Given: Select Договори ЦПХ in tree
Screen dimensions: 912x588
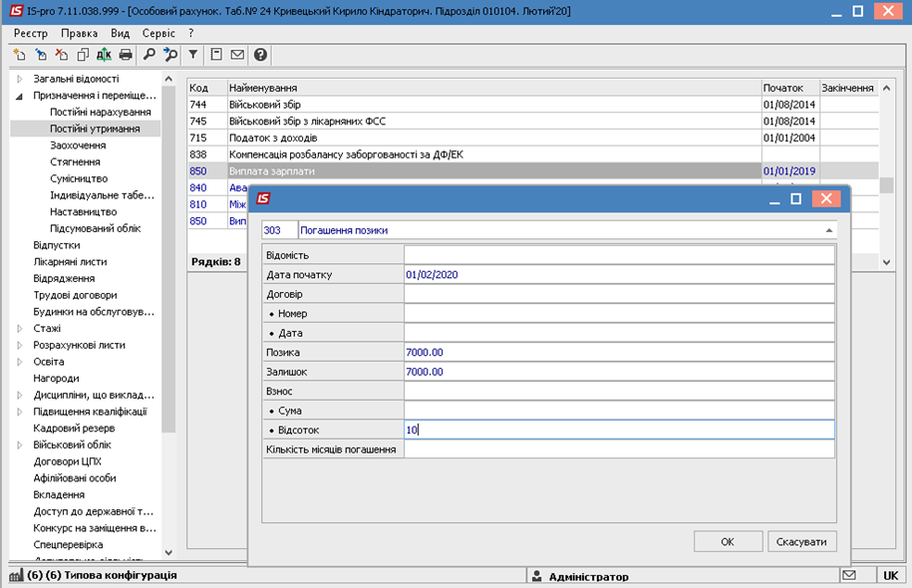Looking at the screenshot, I should tap(67, 461).
